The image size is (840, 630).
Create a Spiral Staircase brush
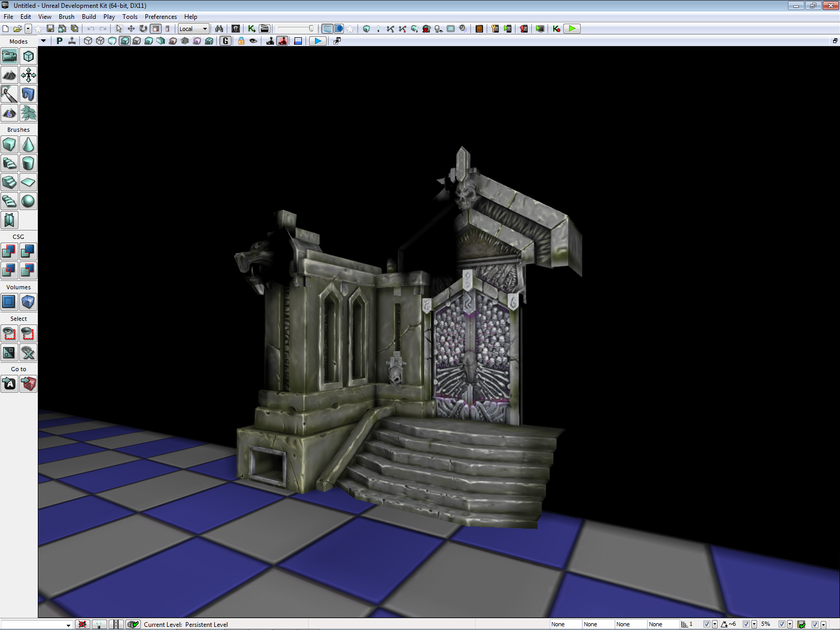[9, 201]
